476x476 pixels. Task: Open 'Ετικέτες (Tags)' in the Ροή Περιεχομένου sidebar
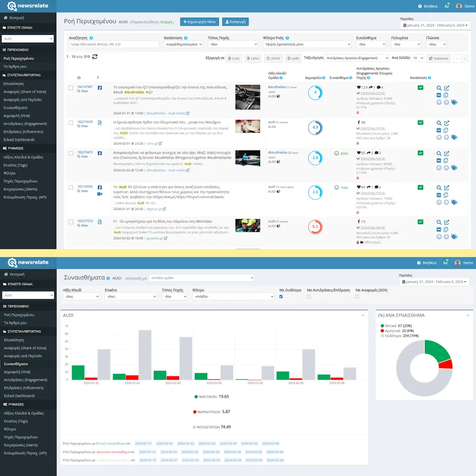[15, 165]
